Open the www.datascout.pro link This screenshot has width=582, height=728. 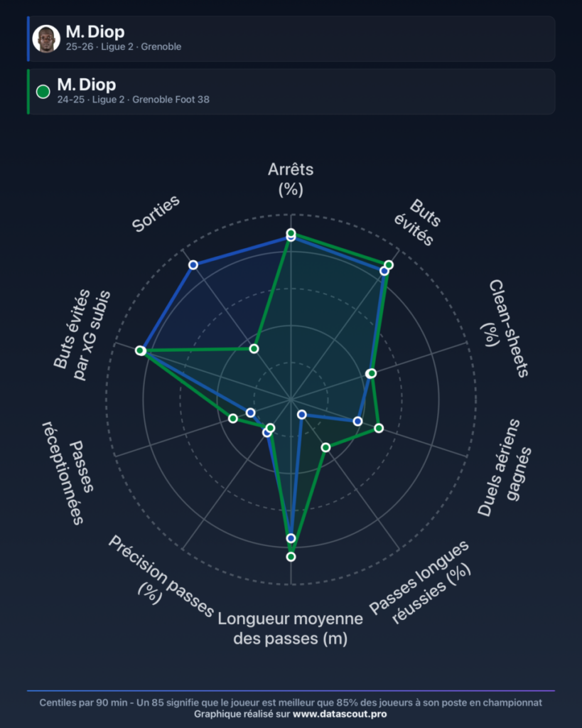click(x=339, y=714)
